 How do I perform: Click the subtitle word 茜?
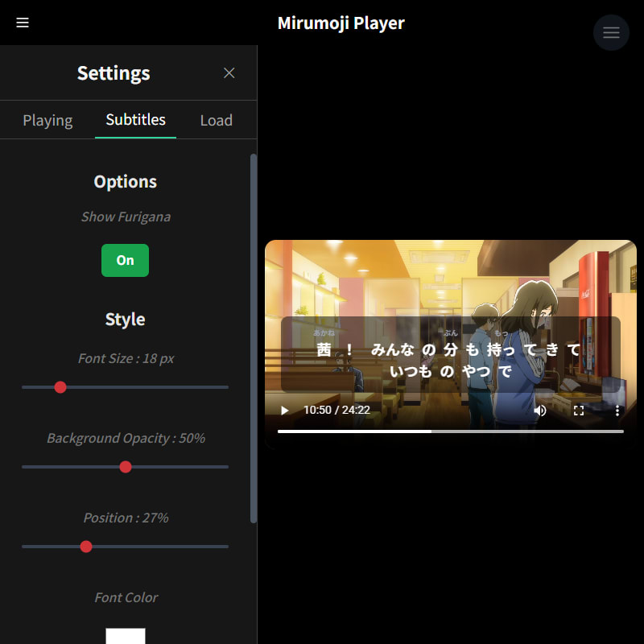point(324,349)
